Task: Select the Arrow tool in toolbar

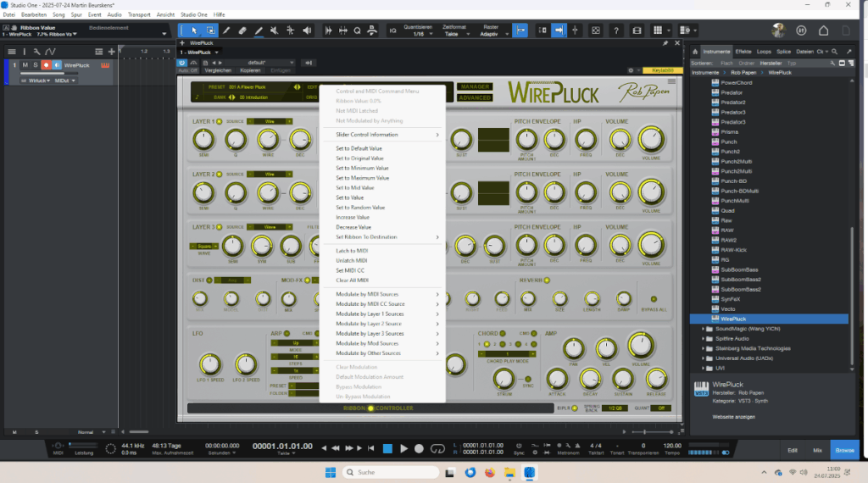Action: [x=194, y=31]
